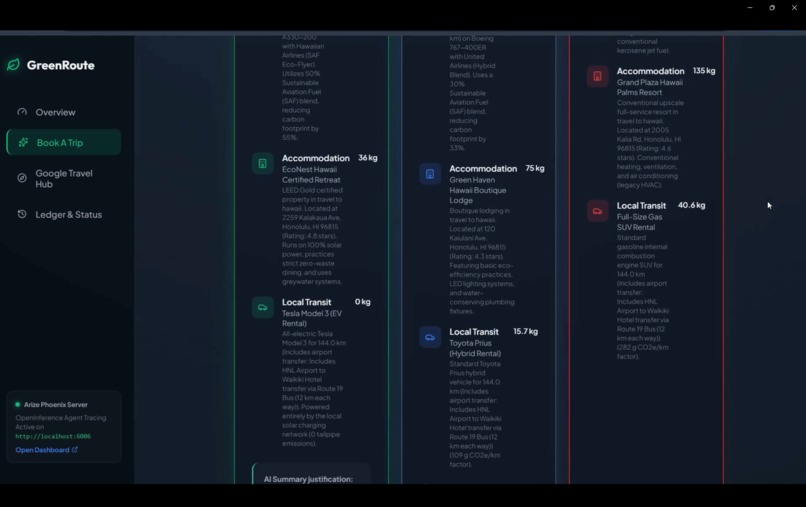Minimize the application window

coord(750,8)
